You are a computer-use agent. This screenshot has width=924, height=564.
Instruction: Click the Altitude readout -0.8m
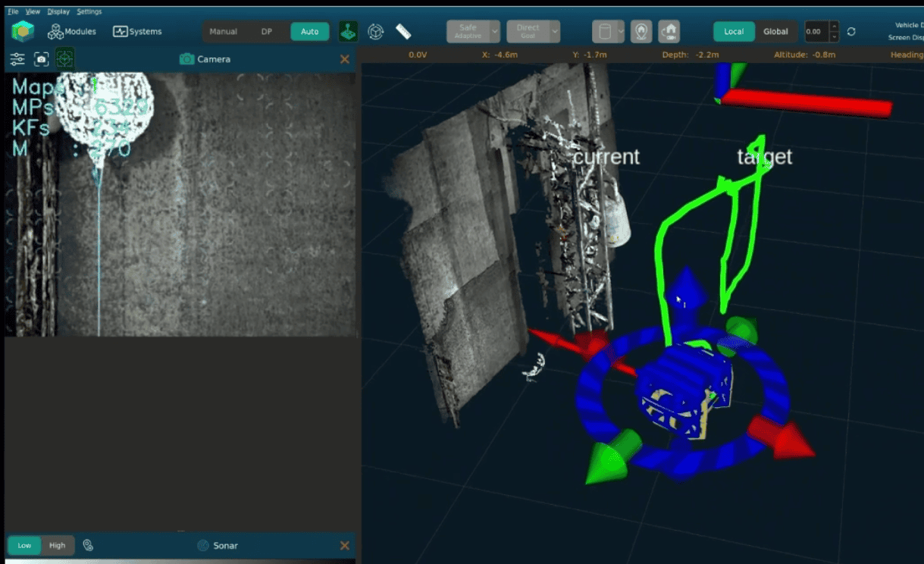[x=804, y=55]
